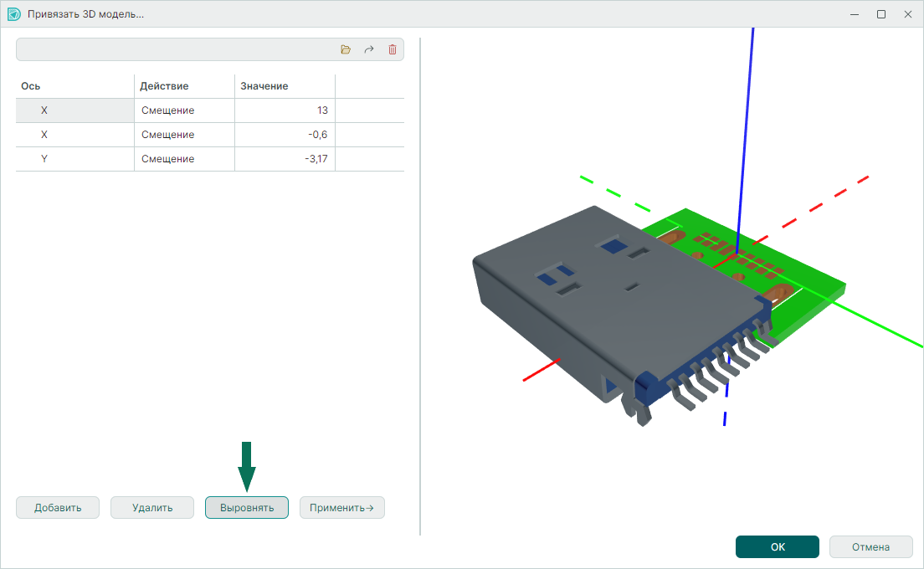
Task: Sort by the Ось column header
Action: (x=74, y=86)
